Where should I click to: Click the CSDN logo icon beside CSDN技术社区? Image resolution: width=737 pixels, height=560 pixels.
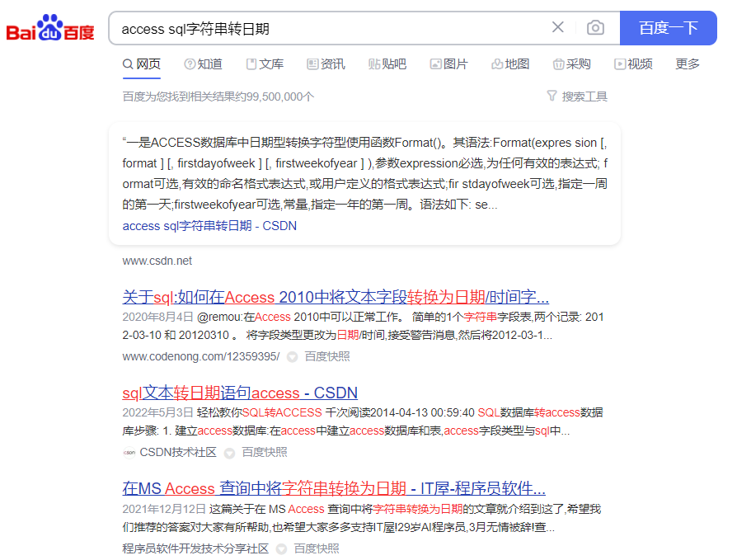coord(129,453)
